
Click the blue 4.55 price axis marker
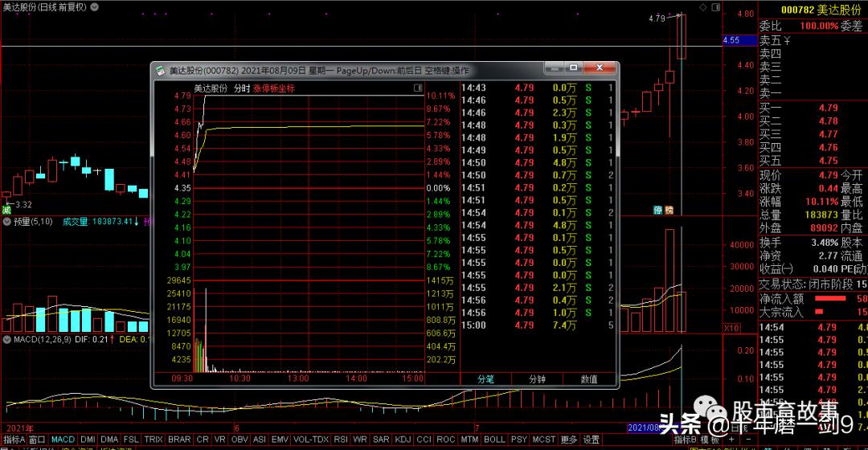pos(731,39)
